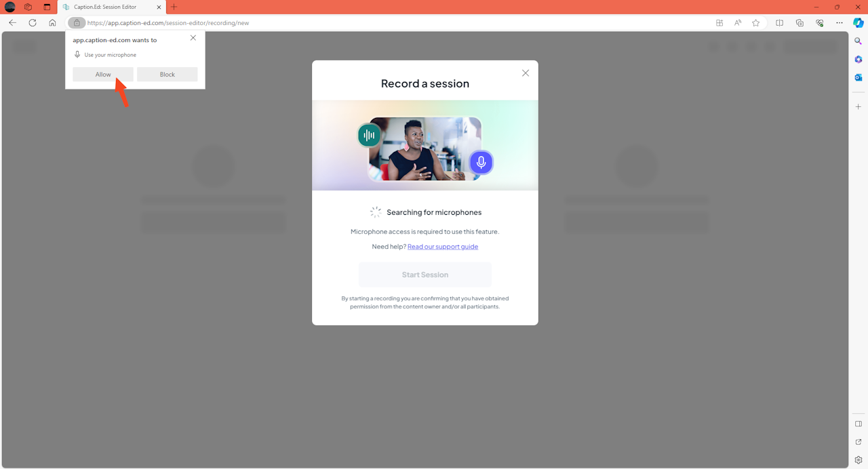This screenshot has height=469, width=868.
Task: Open the sidebar external link icon
Action: pyautogui.click(x=859, y=442)
